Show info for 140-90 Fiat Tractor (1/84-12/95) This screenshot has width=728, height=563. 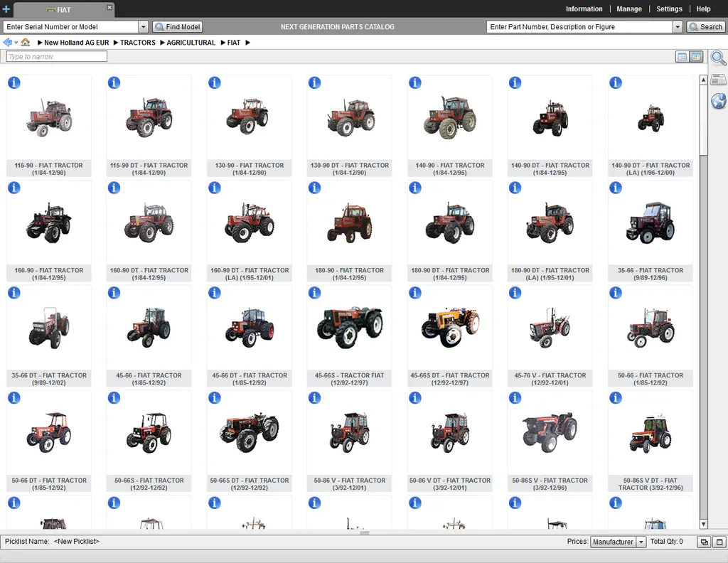(x=414, y=82)
